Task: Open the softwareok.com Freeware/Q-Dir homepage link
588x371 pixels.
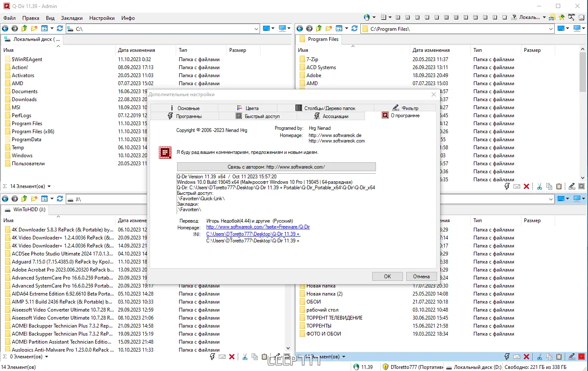Action: point(258,227)
